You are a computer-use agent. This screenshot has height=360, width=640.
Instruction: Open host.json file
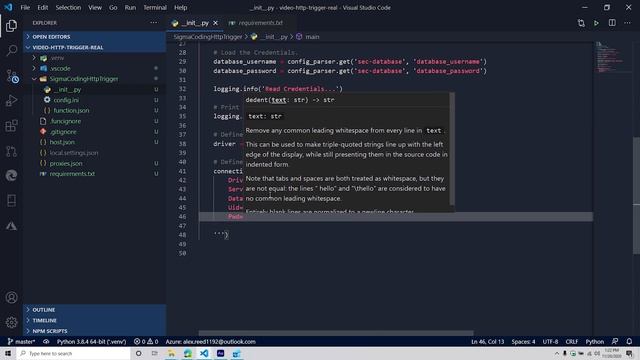point(95,142)
